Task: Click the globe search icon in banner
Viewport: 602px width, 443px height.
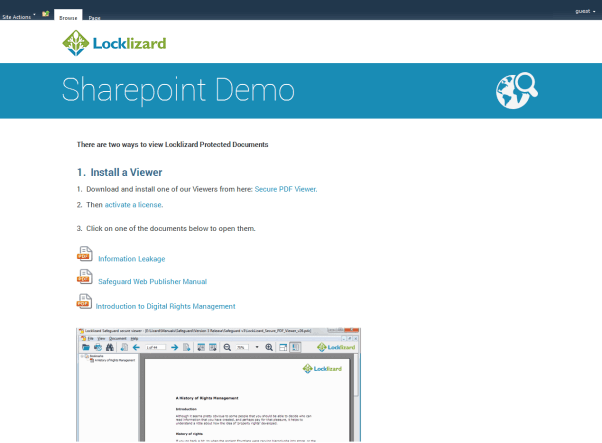Action: [516, 91]
